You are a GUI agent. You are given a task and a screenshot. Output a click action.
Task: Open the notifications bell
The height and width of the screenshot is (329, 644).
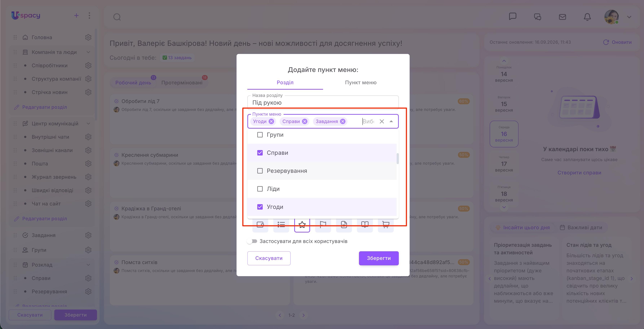(587, 17)
